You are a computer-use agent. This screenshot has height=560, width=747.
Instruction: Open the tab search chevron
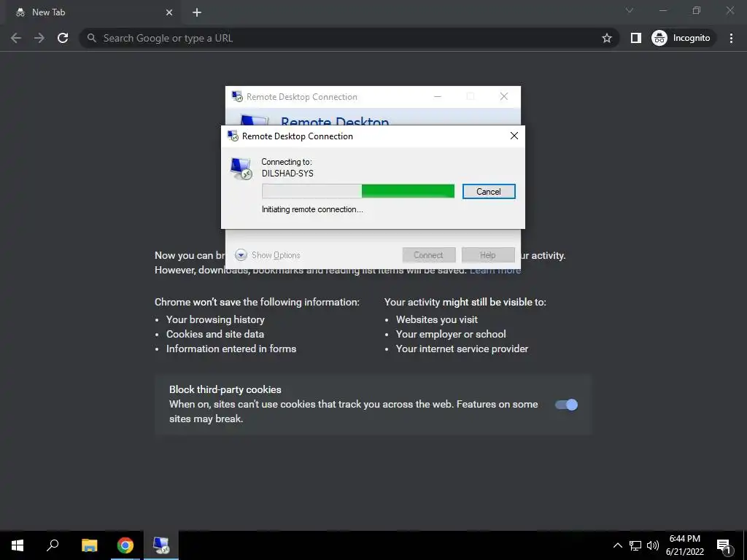(630, 10)
